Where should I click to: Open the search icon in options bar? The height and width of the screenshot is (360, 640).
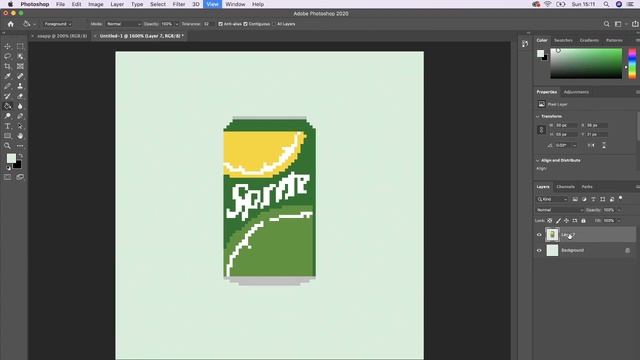click(x=607, y=24)
